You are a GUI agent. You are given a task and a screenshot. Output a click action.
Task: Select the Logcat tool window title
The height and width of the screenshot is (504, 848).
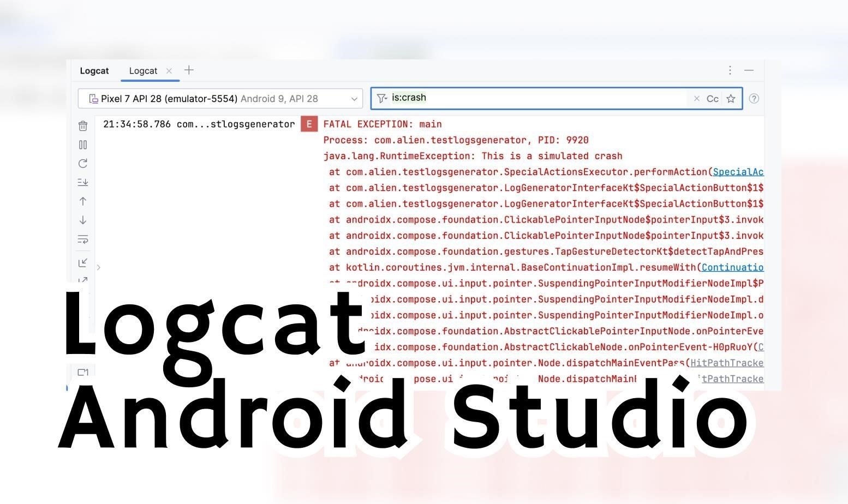click(94, 71)
